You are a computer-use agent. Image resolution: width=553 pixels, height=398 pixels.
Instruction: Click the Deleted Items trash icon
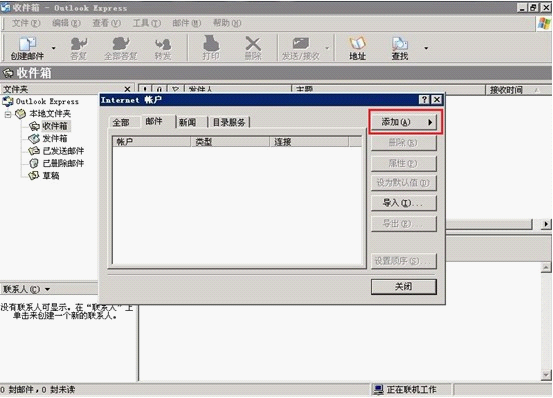click(x=34, y=163)
